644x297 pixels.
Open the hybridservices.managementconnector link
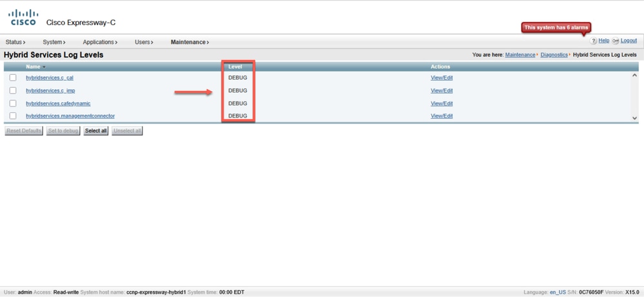click(x=70, y=116)
